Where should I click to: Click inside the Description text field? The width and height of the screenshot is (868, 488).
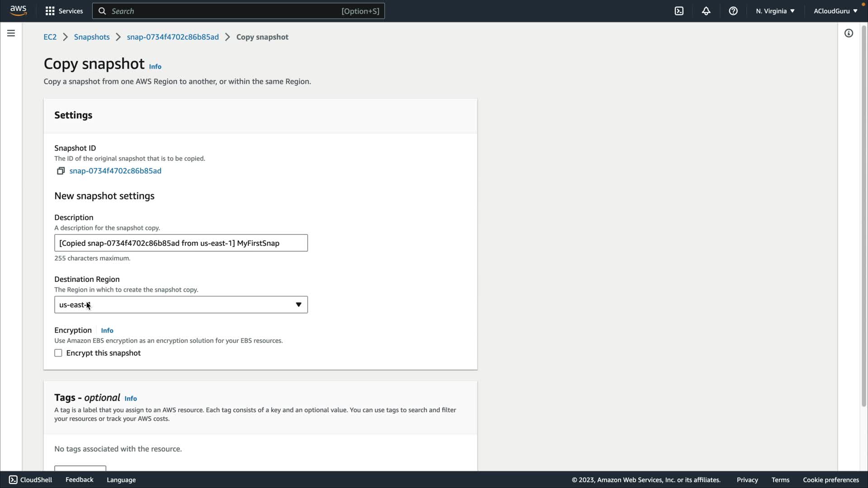click(x=181, y=243)
